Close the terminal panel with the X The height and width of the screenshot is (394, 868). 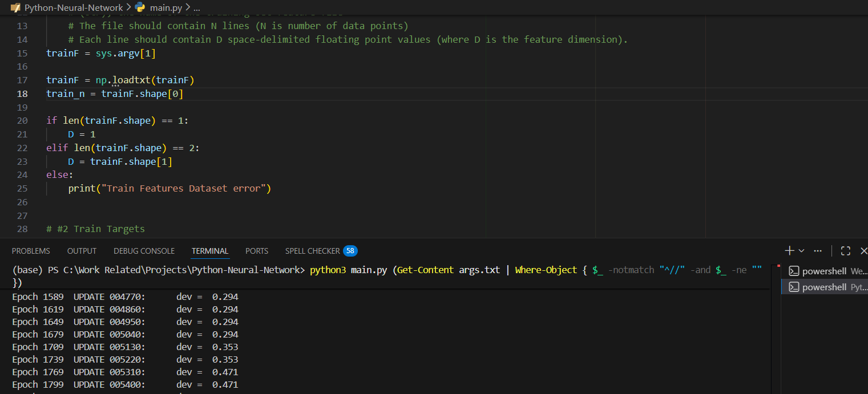pyautogui.click(x=863, y=251)
